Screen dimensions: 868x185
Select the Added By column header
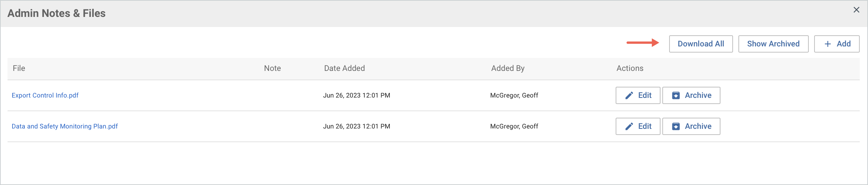coord(508,68)
